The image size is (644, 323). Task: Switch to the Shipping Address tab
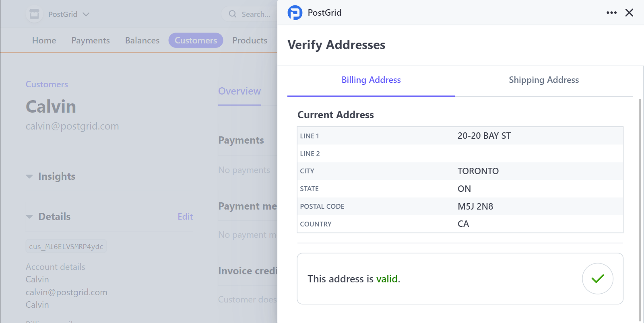544,80
